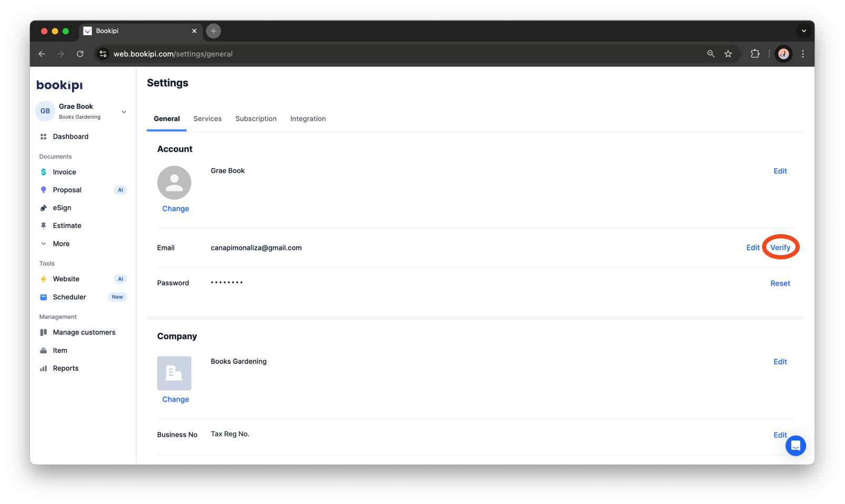Open the chat support bubble
This screenshot has width=845, height=504.
click(x=796, y=445)
